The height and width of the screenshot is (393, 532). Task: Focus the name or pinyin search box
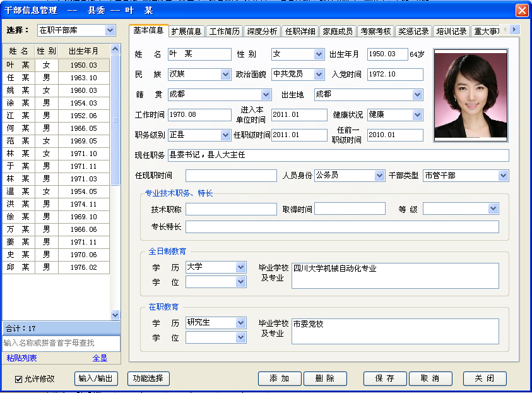pyautogui.click(x=61, y=343)
